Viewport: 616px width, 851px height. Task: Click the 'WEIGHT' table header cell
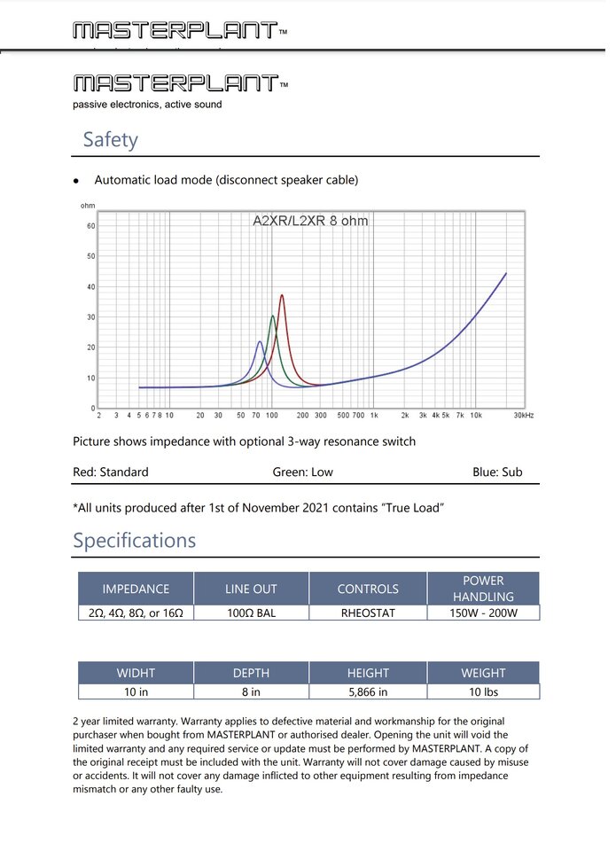[483, 673]
